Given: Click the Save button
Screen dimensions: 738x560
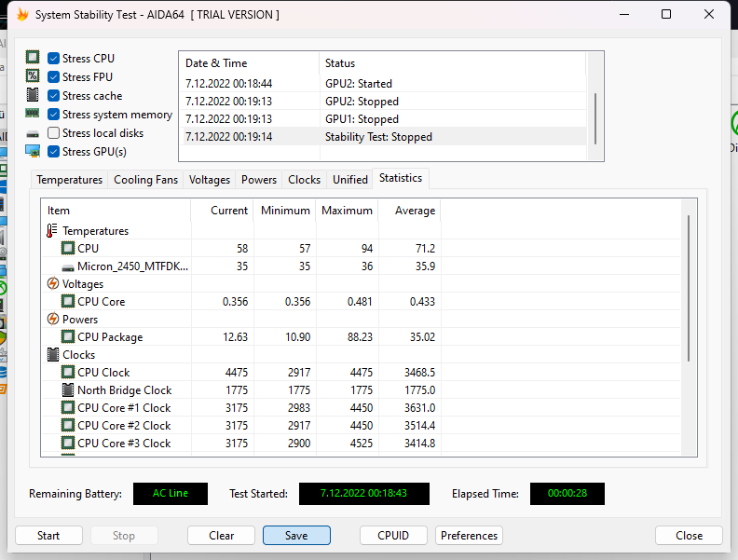Looking at the screenshot, I should tap(296, 536).
